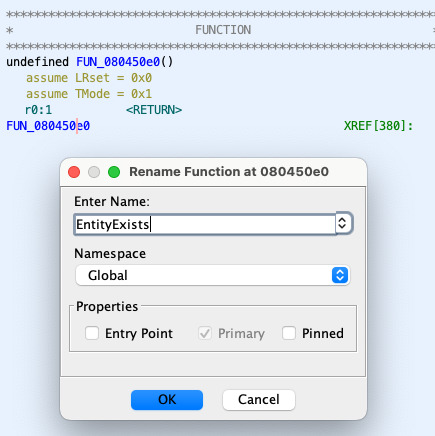The width and height of the screenshot is (435, 436).
Task: Click the r0:1 register storage
Action: coord(39,110)
